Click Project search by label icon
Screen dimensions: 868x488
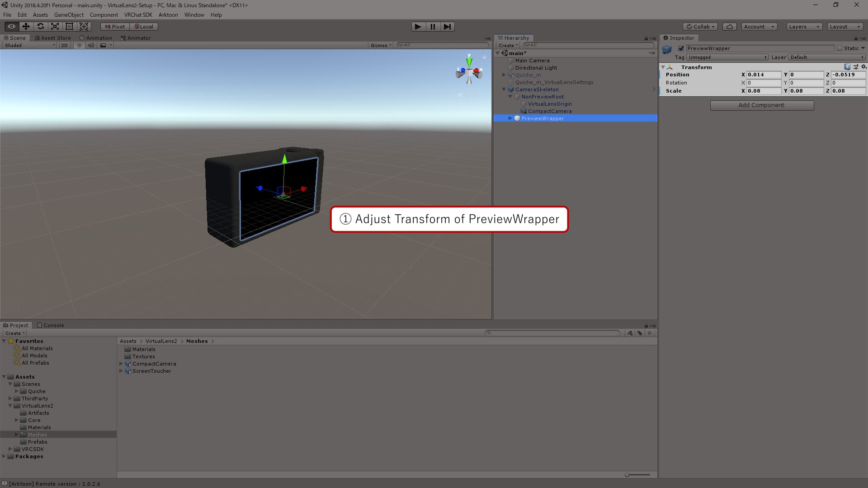pos(640,333)
